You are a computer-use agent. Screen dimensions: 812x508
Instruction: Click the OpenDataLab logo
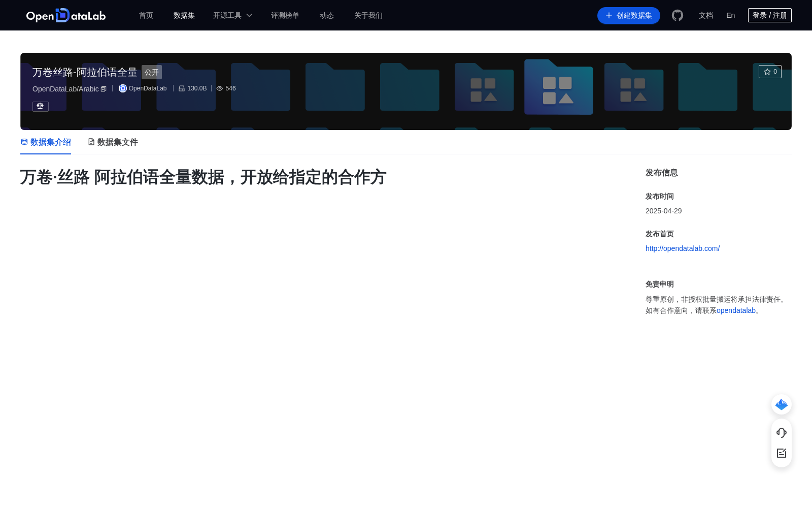pos(66,15)
